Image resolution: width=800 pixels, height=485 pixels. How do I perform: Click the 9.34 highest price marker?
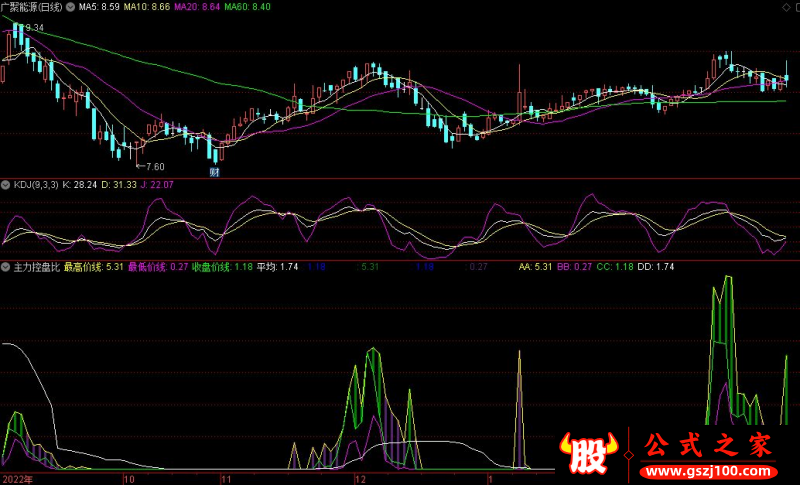pos(32,27)
